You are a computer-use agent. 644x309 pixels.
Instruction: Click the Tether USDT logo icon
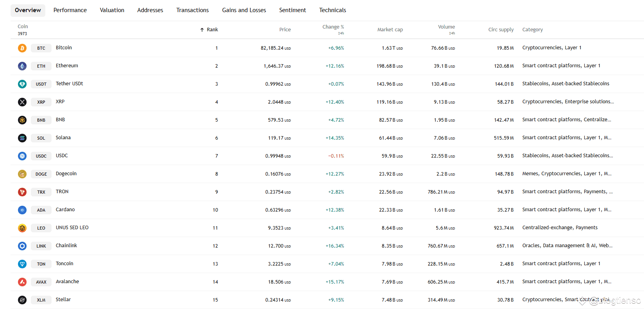22,84
